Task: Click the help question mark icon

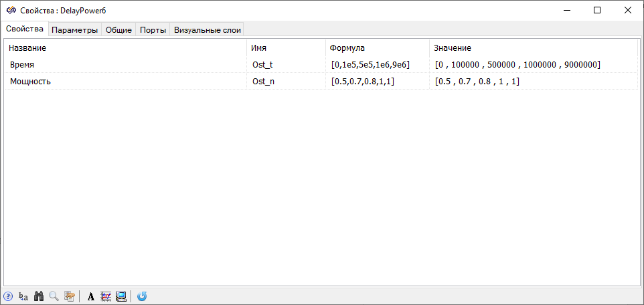Action: point(8,296)
